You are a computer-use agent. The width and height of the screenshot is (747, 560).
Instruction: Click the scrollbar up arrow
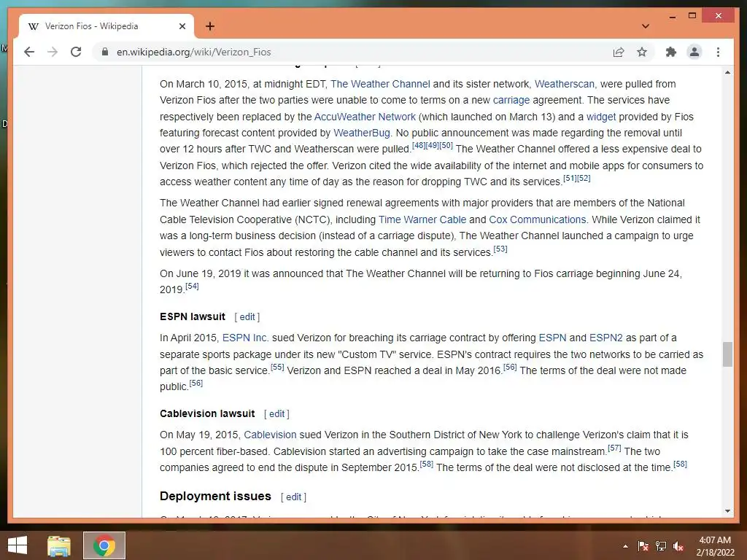[x=727, y=72]
